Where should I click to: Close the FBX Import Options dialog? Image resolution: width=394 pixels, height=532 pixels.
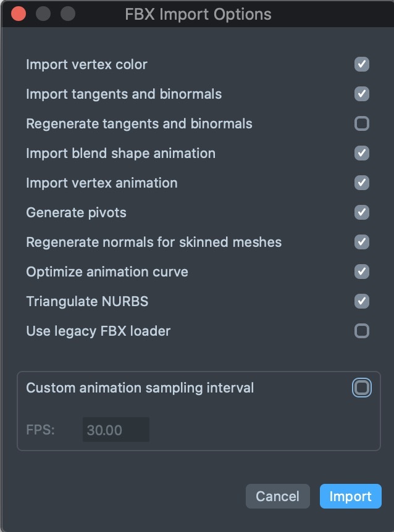tap(19, 14)
